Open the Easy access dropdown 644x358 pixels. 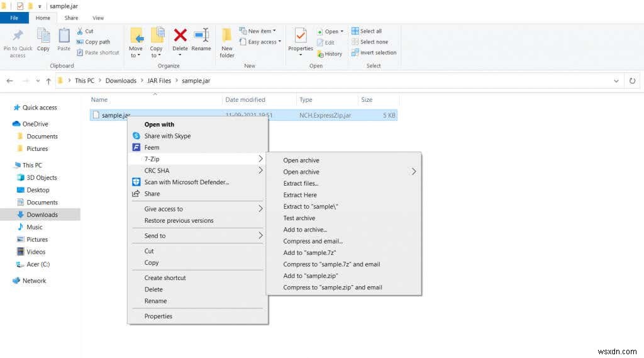point(260,42)
